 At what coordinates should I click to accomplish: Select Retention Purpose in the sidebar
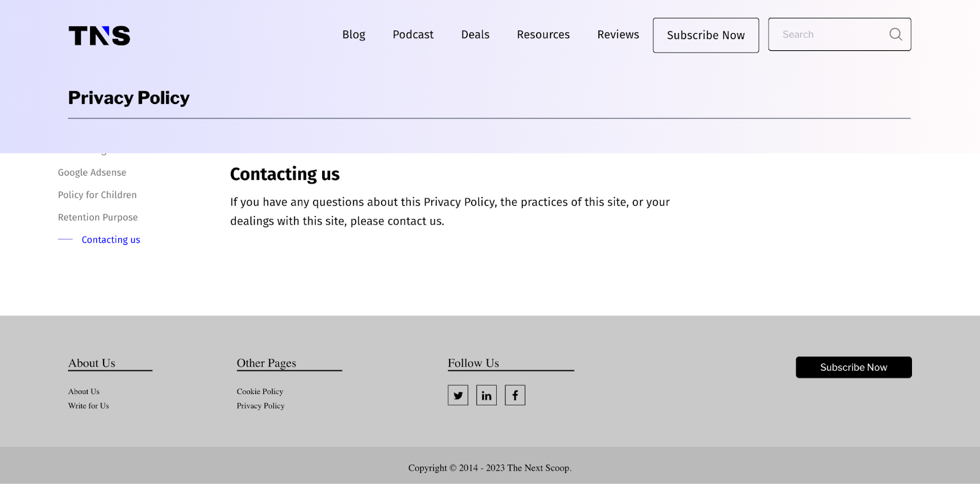[98, 217]
